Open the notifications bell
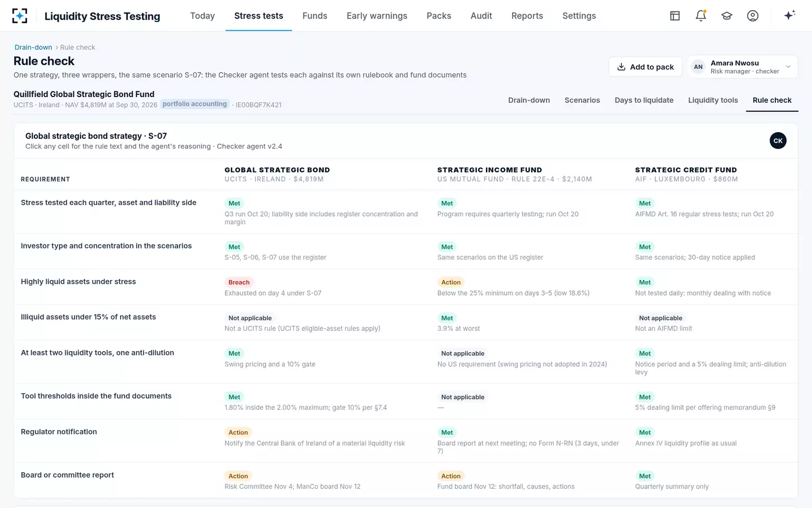Viewport: 812px width, 508px height. pyautogui.click(x=701, y=16)
